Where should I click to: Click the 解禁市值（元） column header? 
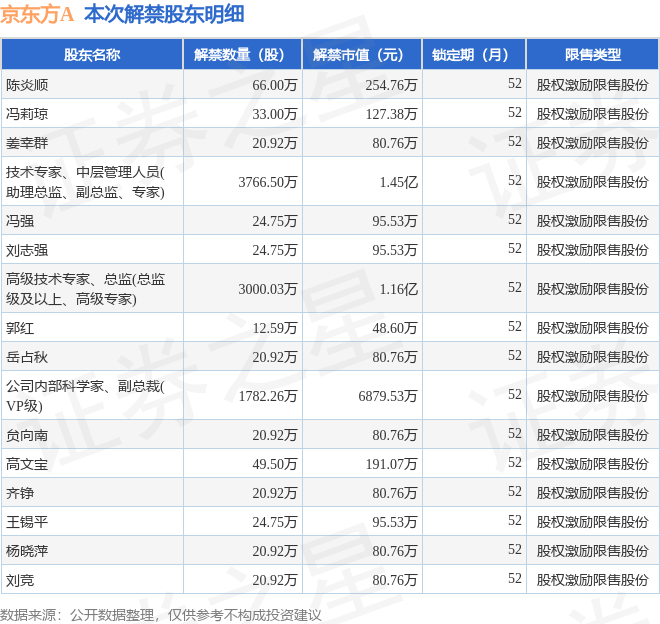point(362,54)
